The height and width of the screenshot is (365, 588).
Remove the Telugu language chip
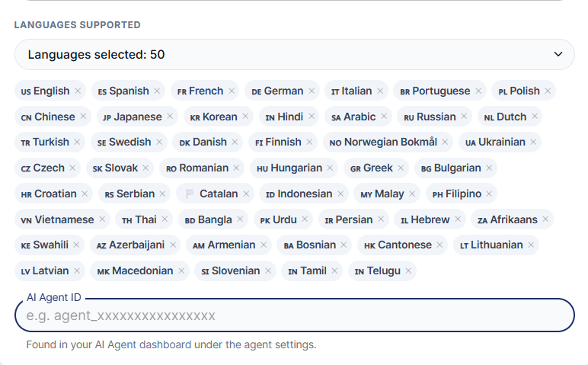click(408, 271)
